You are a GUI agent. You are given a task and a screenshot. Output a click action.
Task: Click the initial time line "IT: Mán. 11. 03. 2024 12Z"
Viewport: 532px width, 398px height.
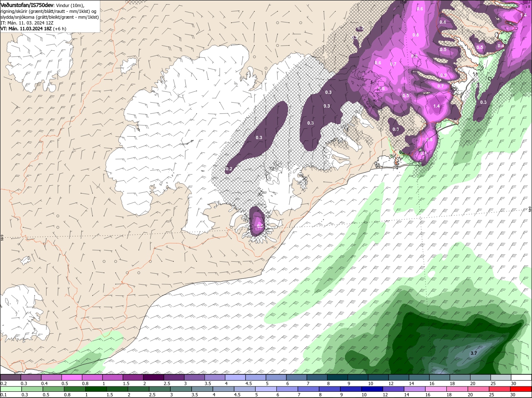[27, 23]
